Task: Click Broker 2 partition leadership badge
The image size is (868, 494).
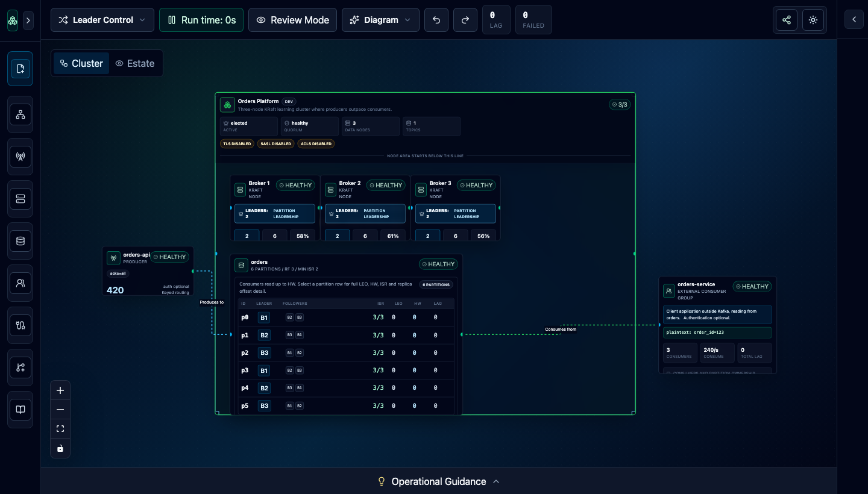Action: click(365, 214)
